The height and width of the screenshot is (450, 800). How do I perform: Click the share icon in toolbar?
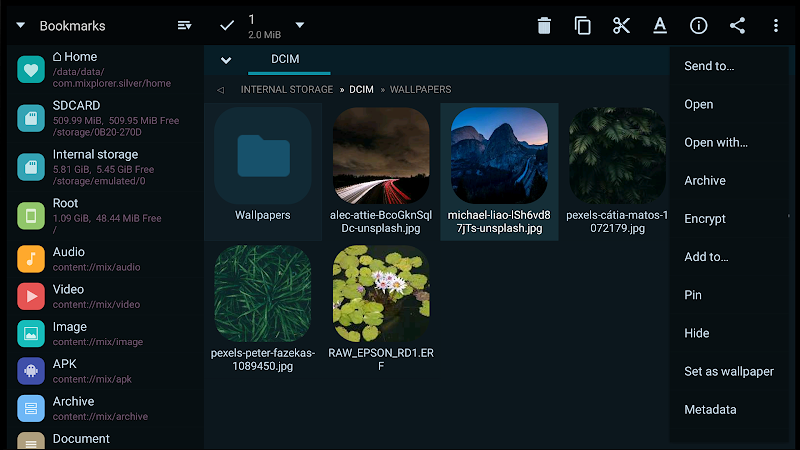737,26
